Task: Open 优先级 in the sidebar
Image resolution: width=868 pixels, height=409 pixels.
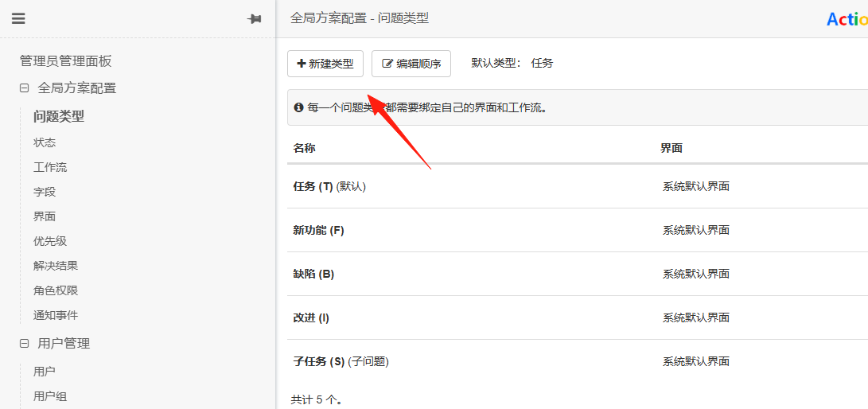Action: pos(50,241)
